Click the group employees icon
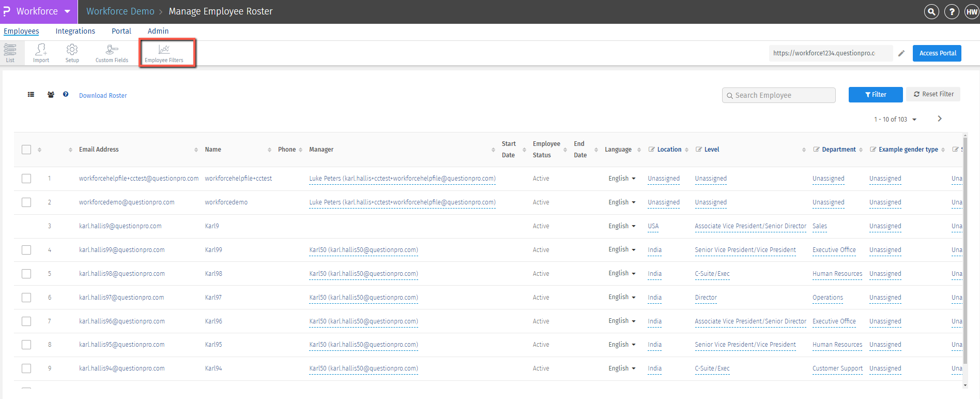The width and height of the screenshot is (980, 399). (x=51, y=95)
